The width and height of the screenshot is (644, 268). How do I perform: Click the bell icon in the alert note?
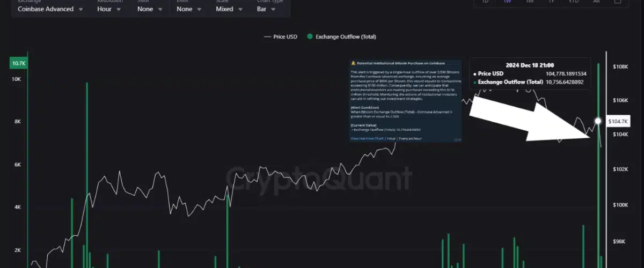pyautogui.click(x=353, y=63)
